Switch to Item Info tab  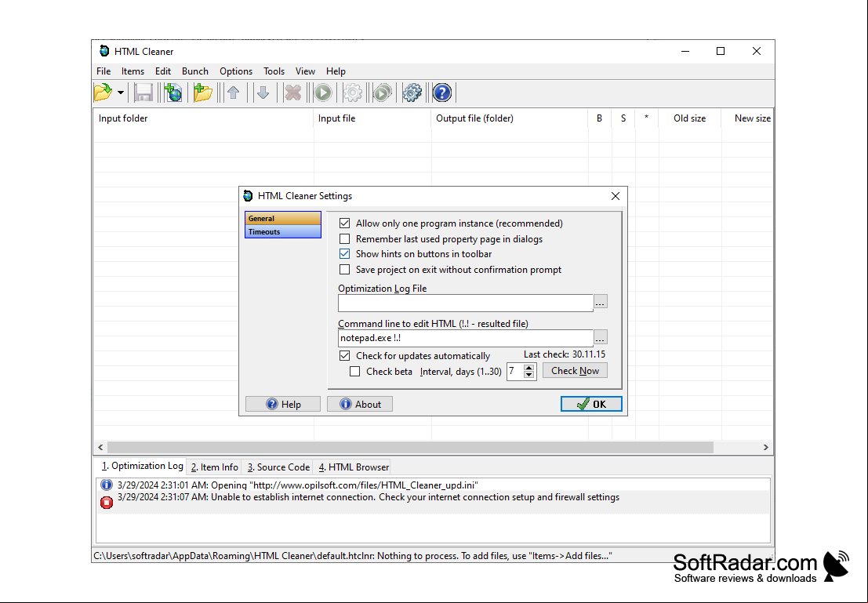214,467
